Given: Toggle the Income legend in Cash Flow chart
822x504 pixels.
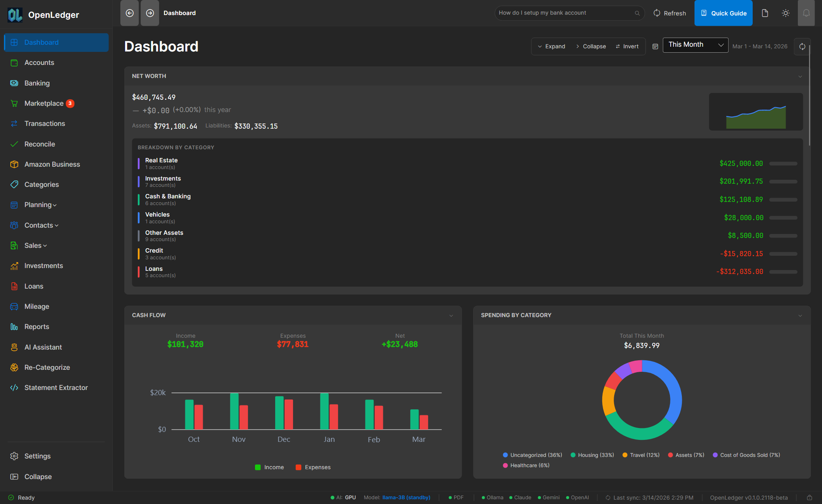Looking at the screenshot, I should click(x=269, y=467).
